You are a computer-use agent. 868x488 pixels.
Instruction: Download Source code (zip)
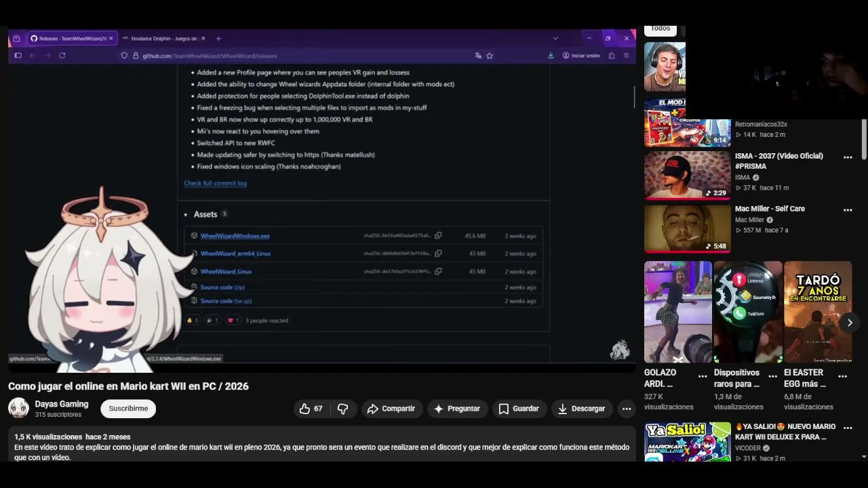222,287
